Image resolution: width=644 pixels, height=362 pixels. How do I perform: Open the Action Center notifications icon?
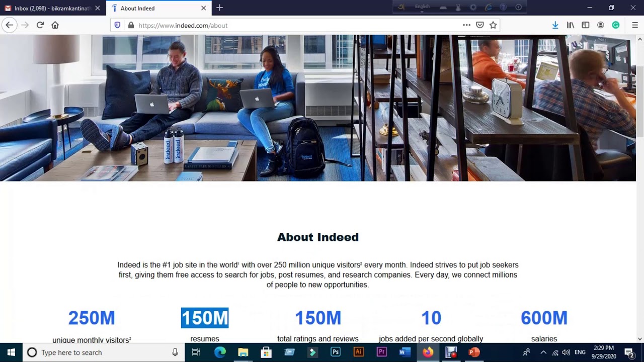click(x=629, y=352)
